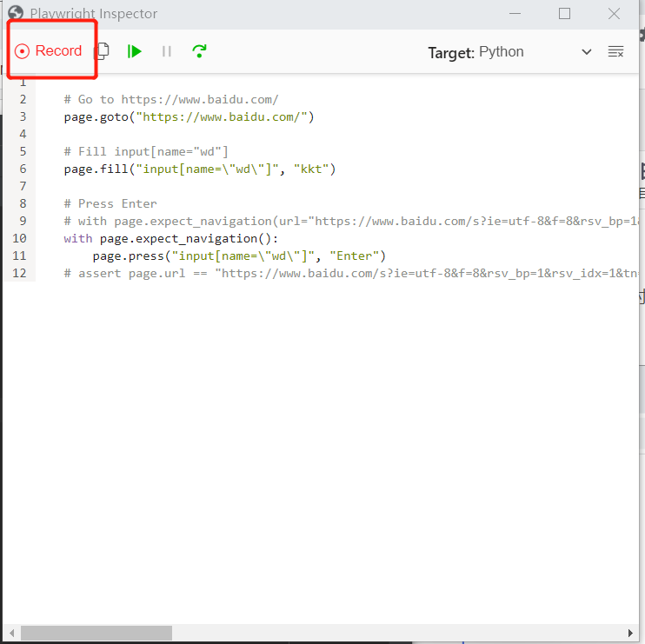Click the page.press "Enter" code line
The height and width of the screenshot is (644, 645).
point(239,256)
